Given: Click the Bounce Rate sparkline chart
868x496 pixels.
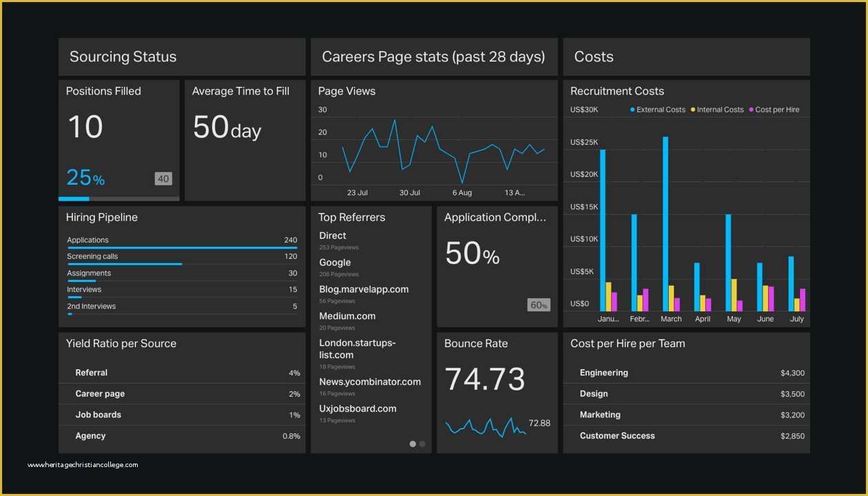Looking at the screenshot, I should coord(486,427).
